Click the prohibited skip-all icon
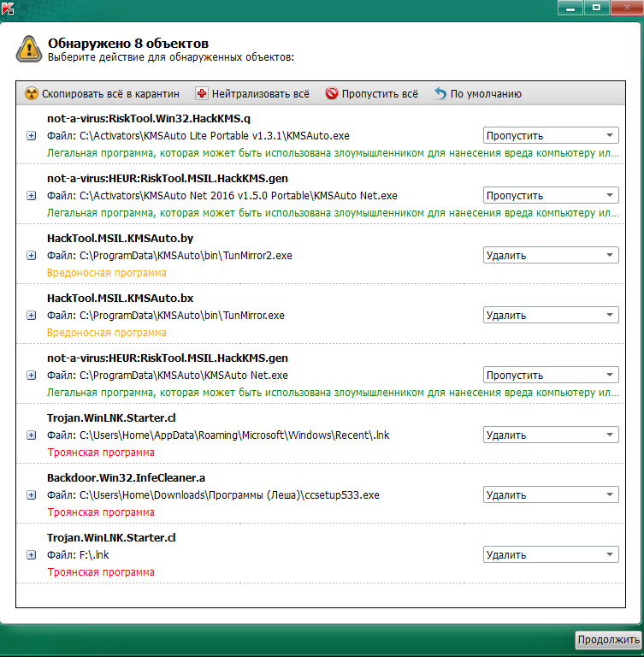Image resolution: width=644 pixels, height=657 pixels. [332, 93]
